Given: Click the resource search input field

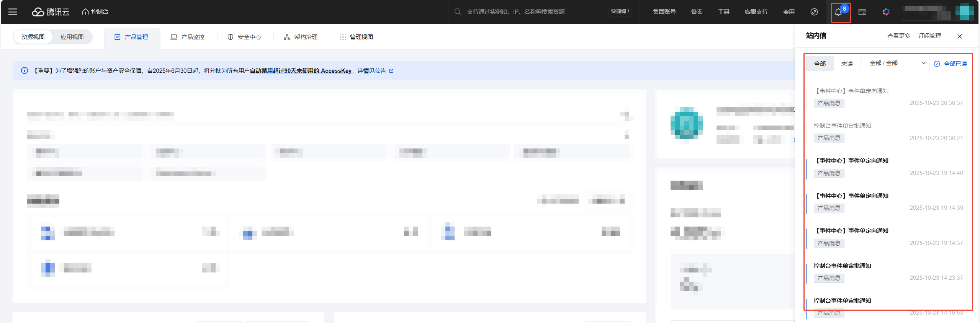Looking at the screenshot, I should [532, 12].
